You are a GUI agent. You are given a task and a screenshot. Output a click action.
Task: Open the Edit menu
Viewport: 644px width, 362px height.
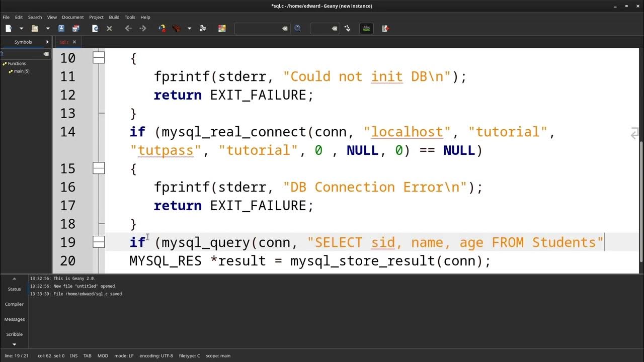click(x=19, y=17)
